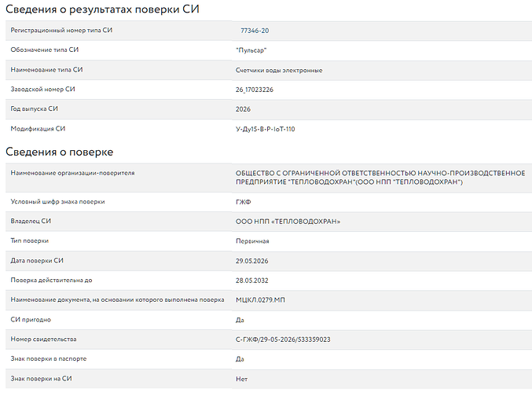
Task: Select the certificate number С-ГЖФ/29-05-2026/533359023
Action: coord(283,340)
